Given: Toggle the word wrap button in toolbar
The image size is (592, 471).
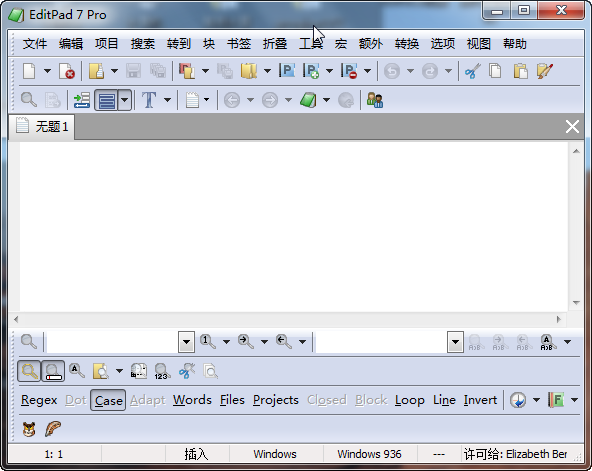Looking at the screenshot, I should pyautogui.click(x=106, y=100).
